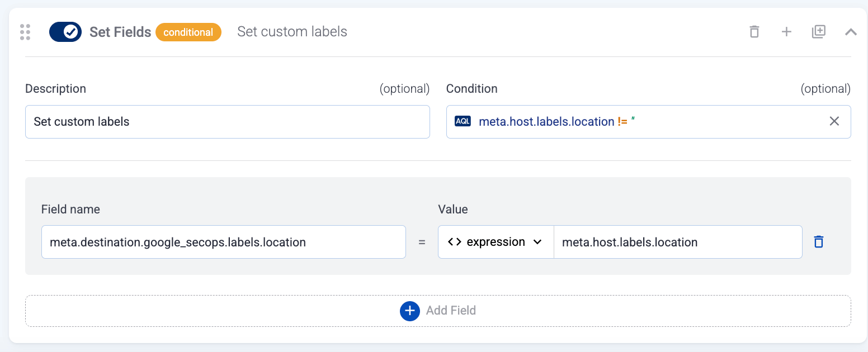
Task: Select the Set Fields title
Action: [x=120, y=32]
